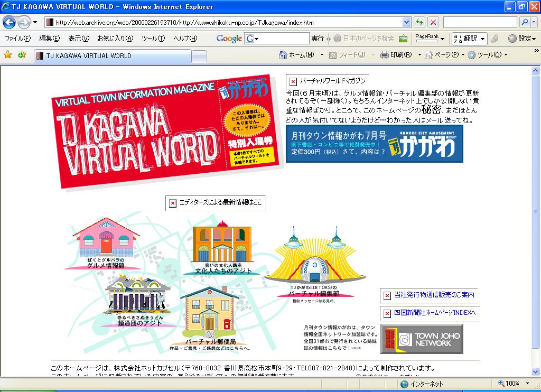Screen dimensions: 541x392
Task: Click the 100% zoom level button
Action: click(x=509, y=384)
